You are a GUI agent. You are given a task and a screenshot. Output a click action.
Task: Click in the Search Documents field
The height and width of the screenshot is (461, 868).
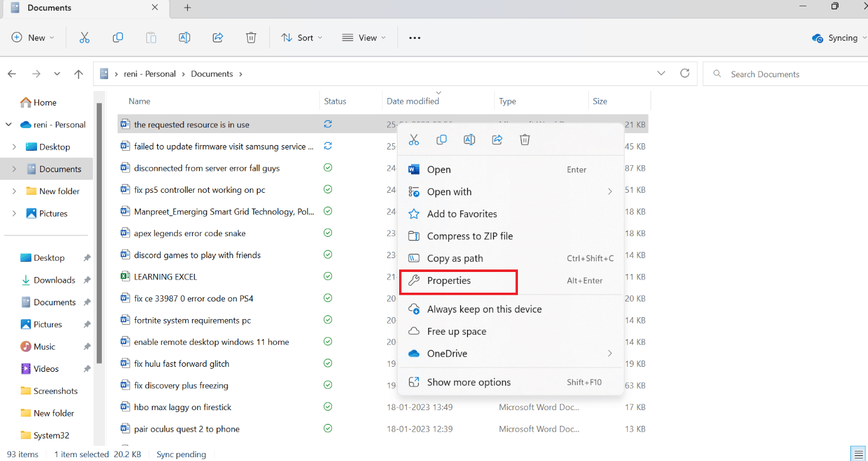pos(786,74)
